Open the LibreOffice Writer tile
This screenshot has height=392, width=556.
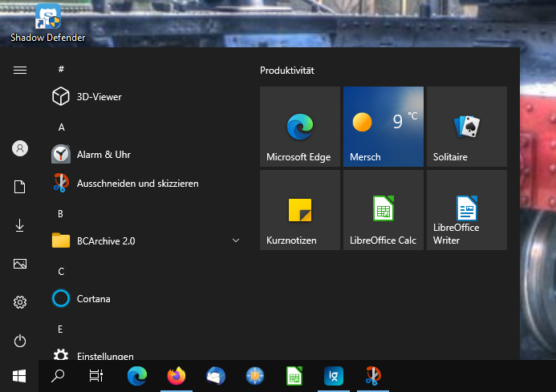pos(467,210)
